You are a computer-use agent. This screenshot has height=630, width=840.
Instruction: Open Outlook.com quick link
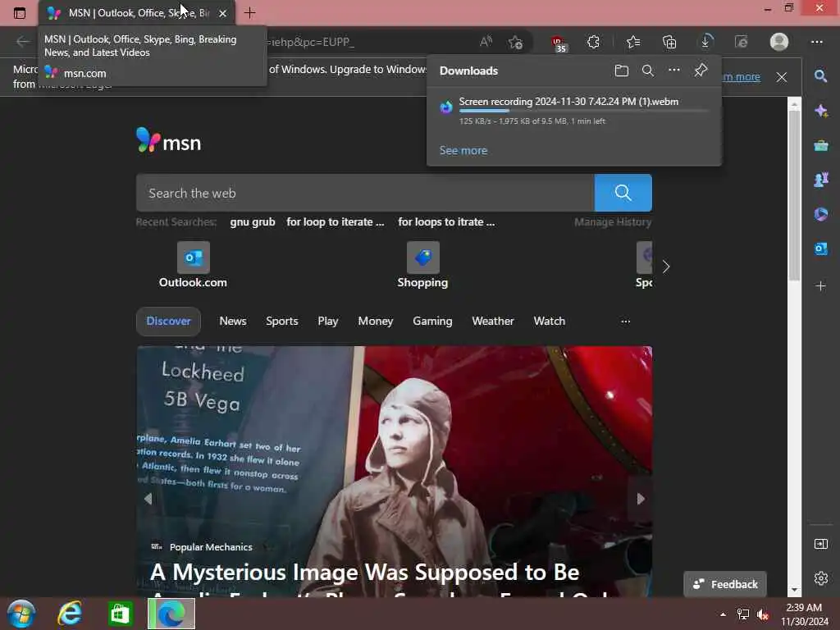pyautogui.click(x=193, y=265)
